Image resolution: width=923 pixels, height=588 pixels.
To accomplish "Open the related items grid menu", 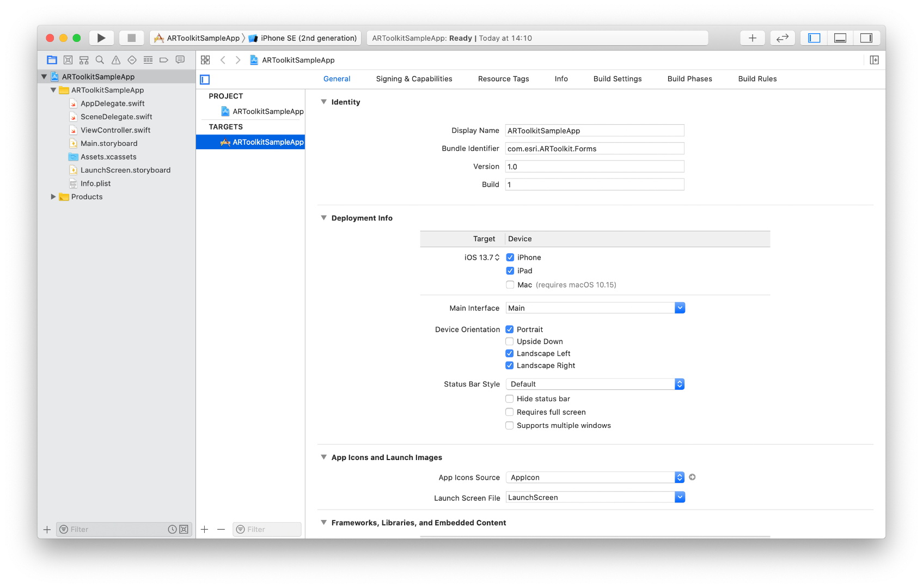I will point(205,60).
